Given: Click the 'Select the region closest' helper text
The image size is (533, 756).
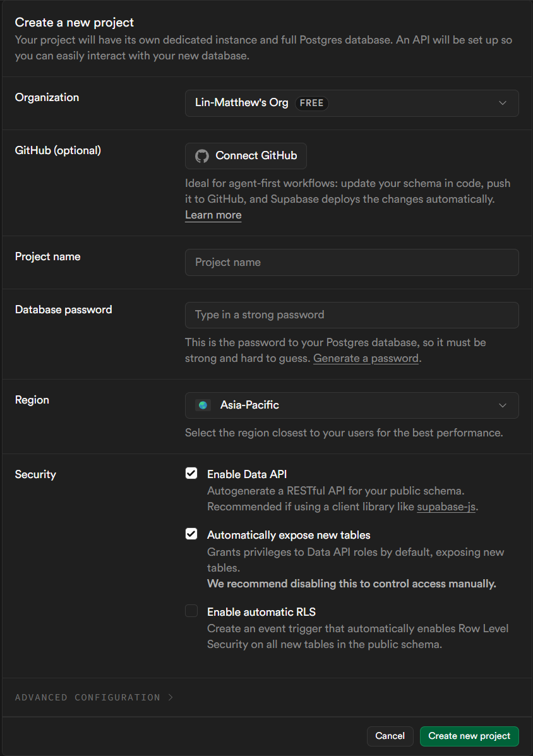Looking at the screenshot, I should (x=344, y=433).
